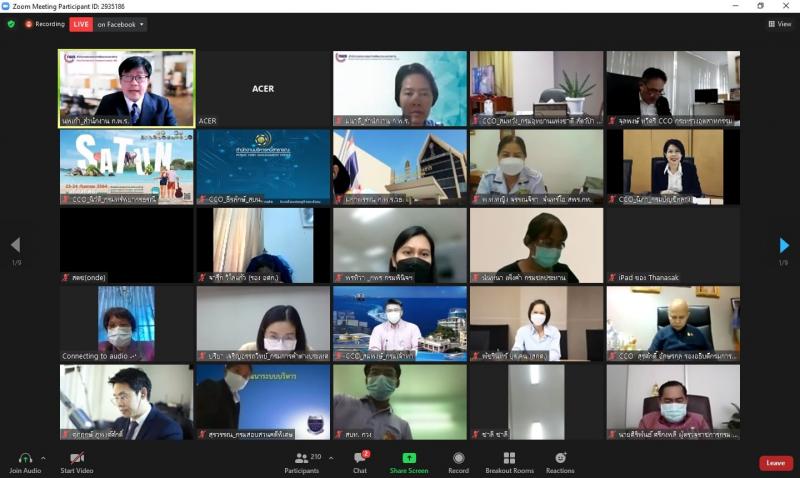Select the SATUN beach background tile
The height and width of the screenshot is (478, 800).
127,167
